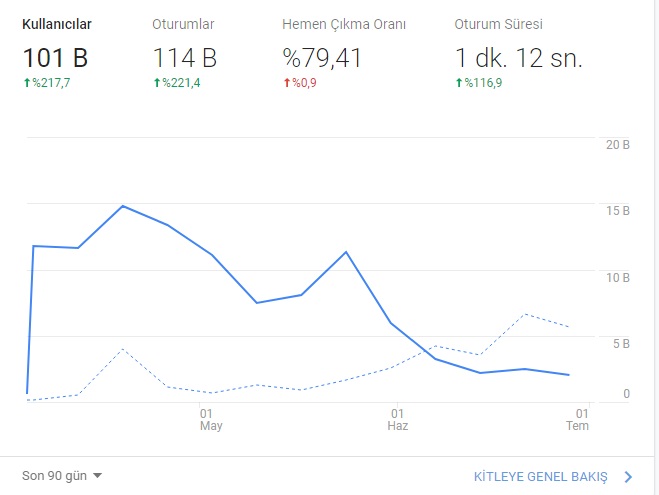The height and width of the screenshot is (495, 659).
Task: Click the dashed line's highest peak point
Action: click(525, 314)
